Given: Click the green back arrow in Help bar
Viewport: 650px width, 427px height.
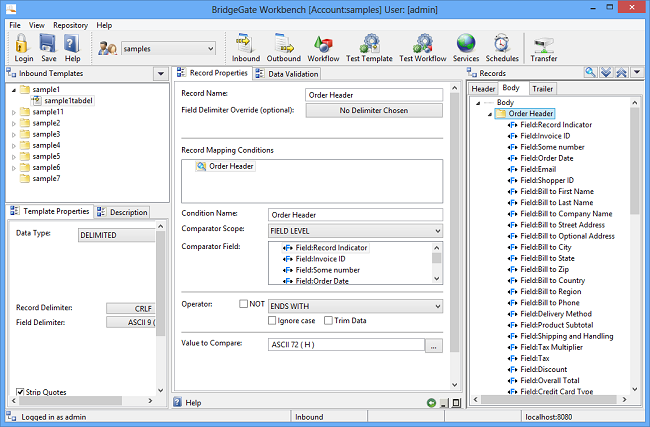Looking at the screenshot, I should pos(431,403).
